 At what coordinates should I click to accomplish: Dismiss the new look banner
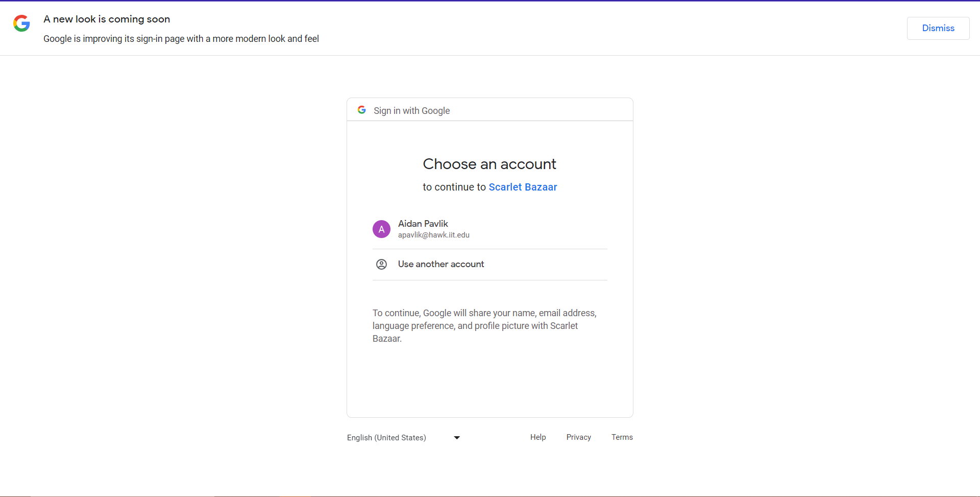[938, 28]
